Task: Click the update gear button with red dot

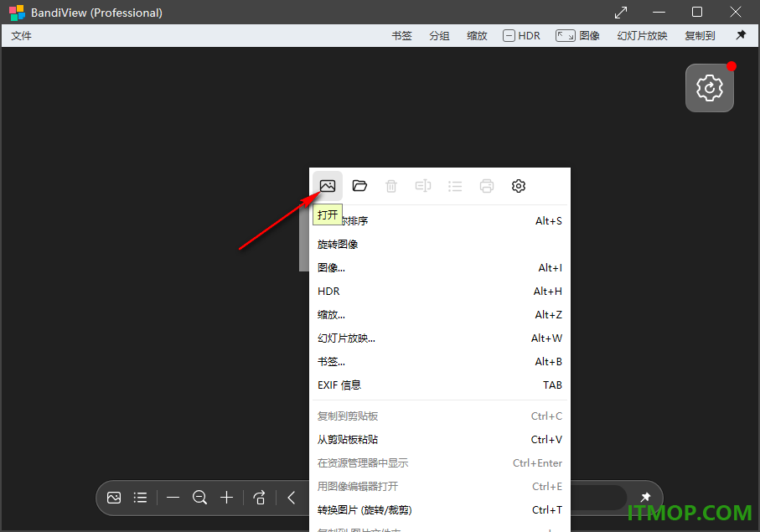Action: [x=710, y=88]
